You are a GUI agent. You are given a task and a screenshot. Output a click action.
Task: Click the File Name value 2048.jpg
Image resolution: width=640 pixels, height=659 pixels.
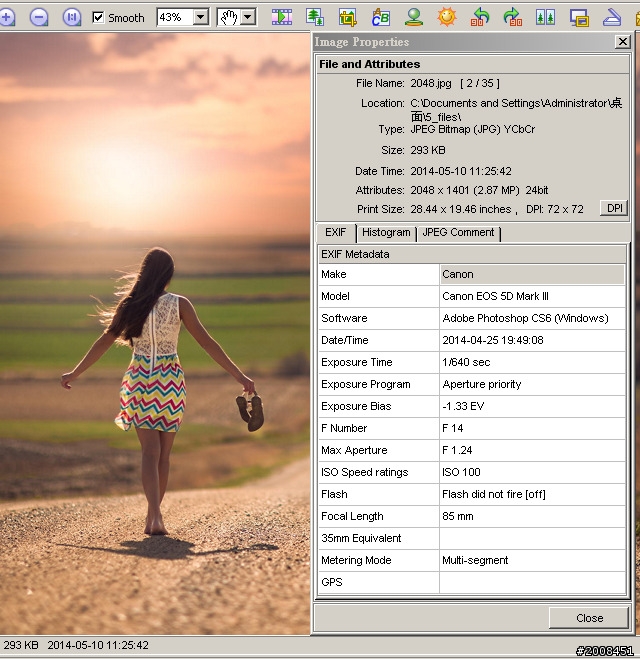point(431,83)
